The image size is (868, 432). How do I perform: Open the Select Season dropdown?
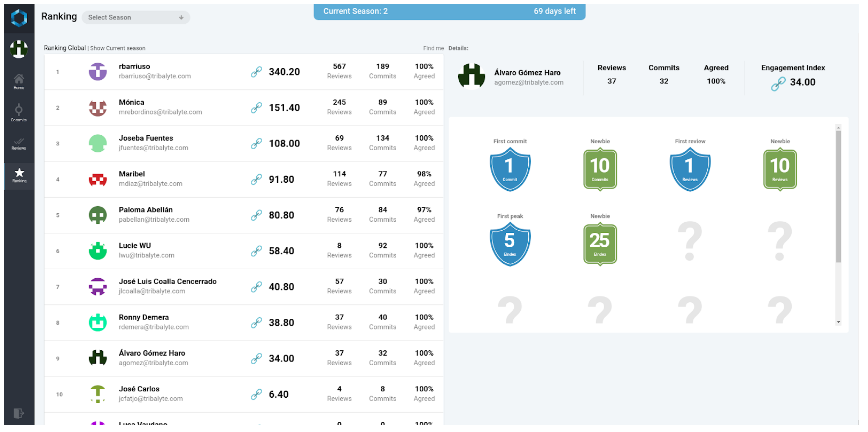pos(135,17)
